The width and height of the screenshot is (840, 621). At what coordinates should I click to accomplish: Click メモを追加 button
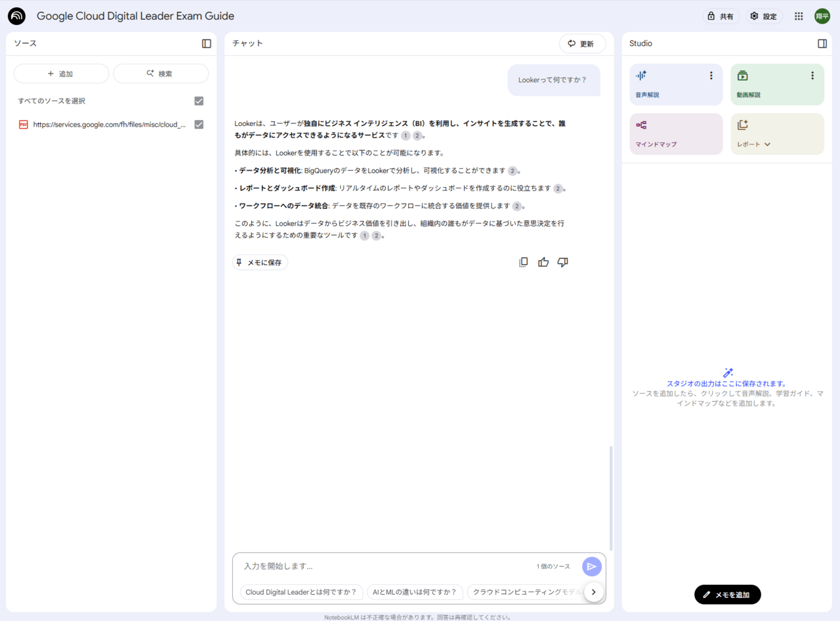click(727, 595)
